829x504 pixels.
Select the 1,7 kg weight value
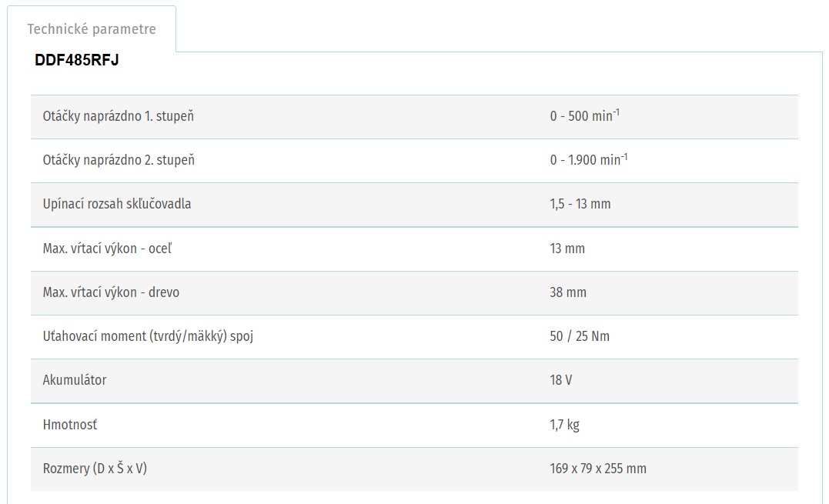point(565,425)
